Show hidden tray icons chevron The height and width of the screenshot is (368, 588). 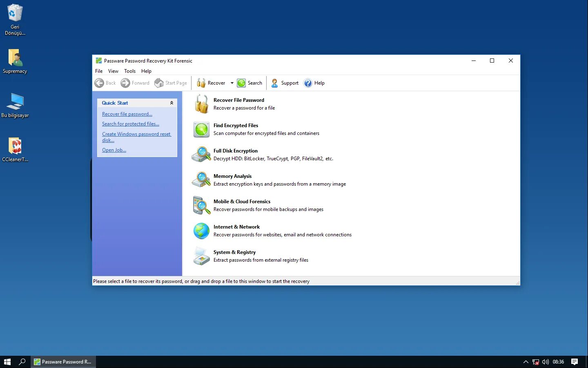pyautogui.click(x=526, y=362)
